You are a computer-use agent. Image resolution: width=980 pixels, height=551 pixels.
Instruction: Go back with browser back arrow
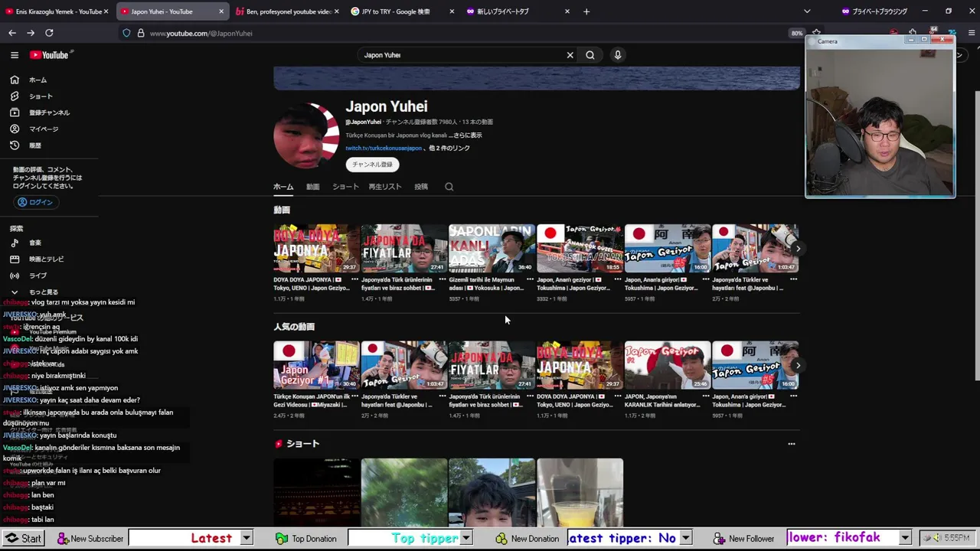click(12, 33)
